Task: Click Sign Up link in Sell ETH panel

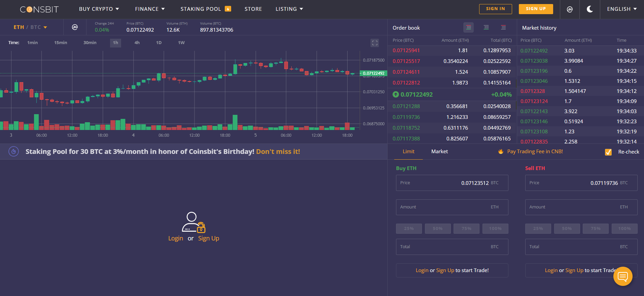Action: pos(574,270)
